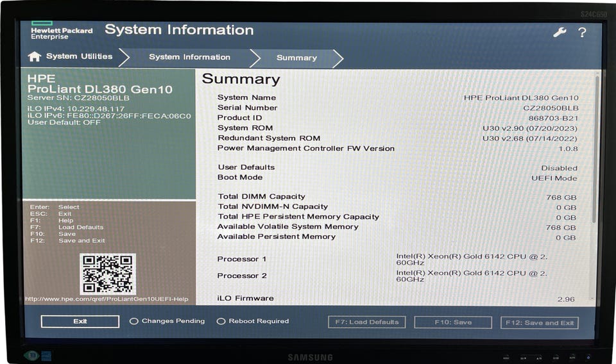The width and height of the screenshot is (616, 364).
Task: Select the System ROM row
Action: [x=397, y=128]
